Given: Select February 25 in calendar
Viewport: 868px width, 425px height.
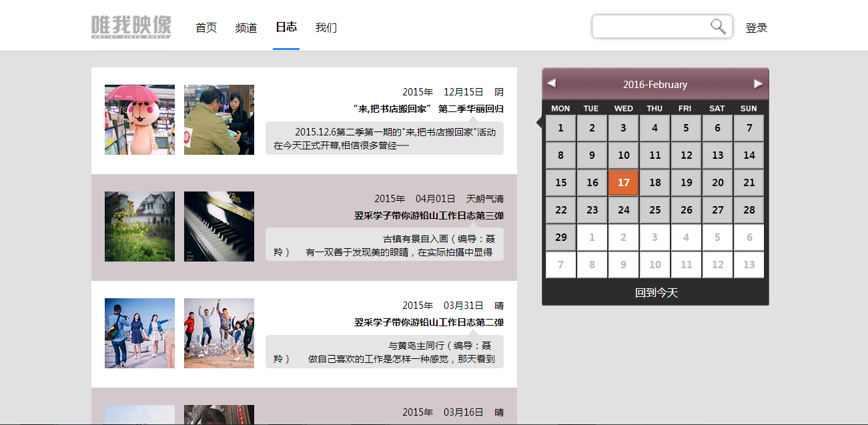Looking at the screenshot, I should tap(655, 210).
